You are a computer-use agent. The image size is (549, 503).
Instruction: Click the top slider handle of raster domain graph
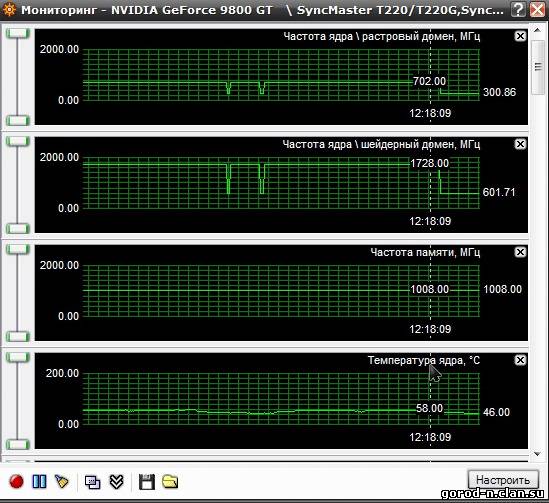pos(18,33)
